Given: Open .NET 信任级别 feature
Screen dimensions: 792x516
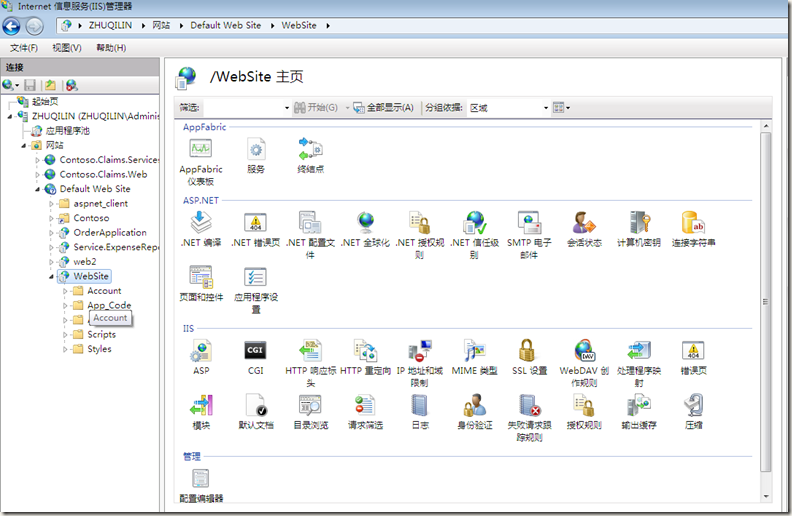Looking at the screenshot, I should pyautogui.click(x=474, y=235).
